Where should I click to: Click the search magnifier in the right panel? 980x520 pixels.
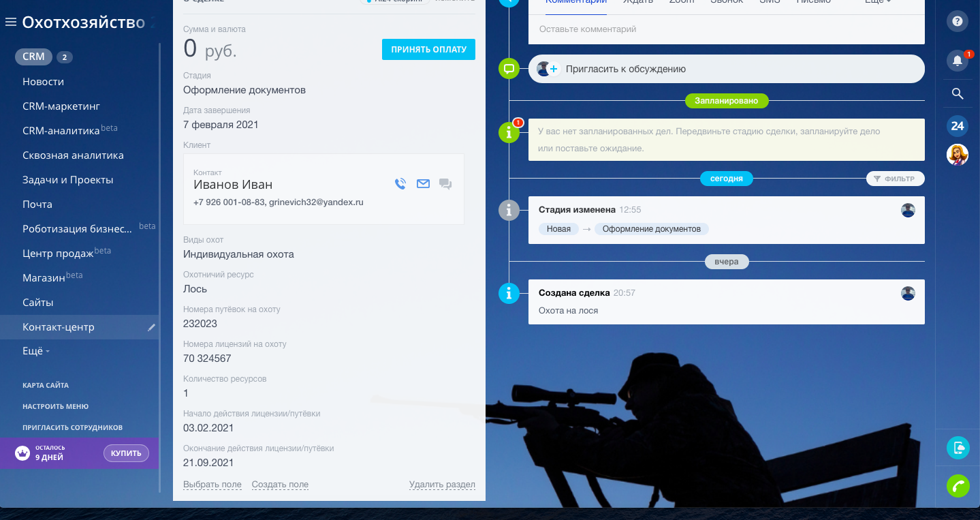pos(958,94)
